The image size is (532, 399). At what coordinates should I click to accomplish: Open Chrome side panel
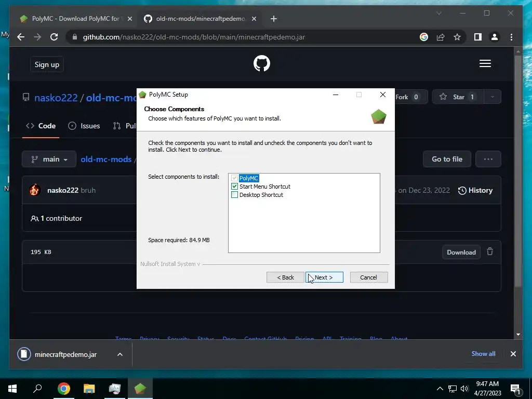point(478,37)
